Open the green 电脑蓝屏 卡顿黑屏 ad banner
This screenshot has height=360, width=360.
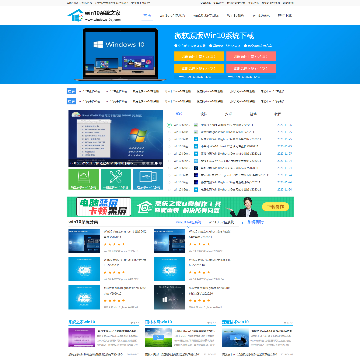(x=180, y=207)
